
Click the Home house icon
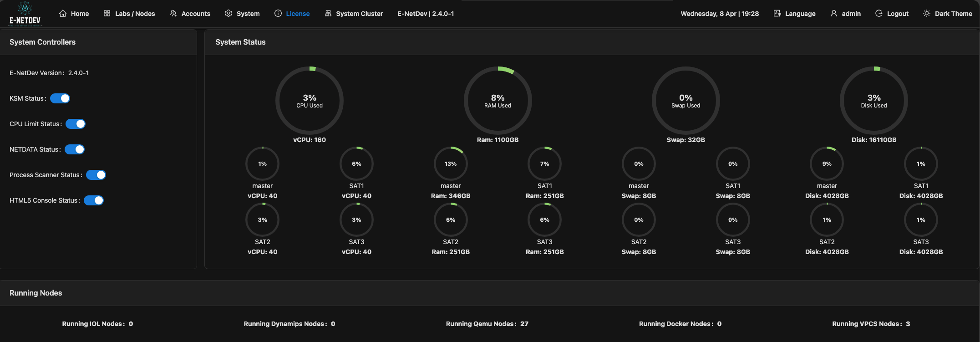pyautogui.click(x=63, y=13)
